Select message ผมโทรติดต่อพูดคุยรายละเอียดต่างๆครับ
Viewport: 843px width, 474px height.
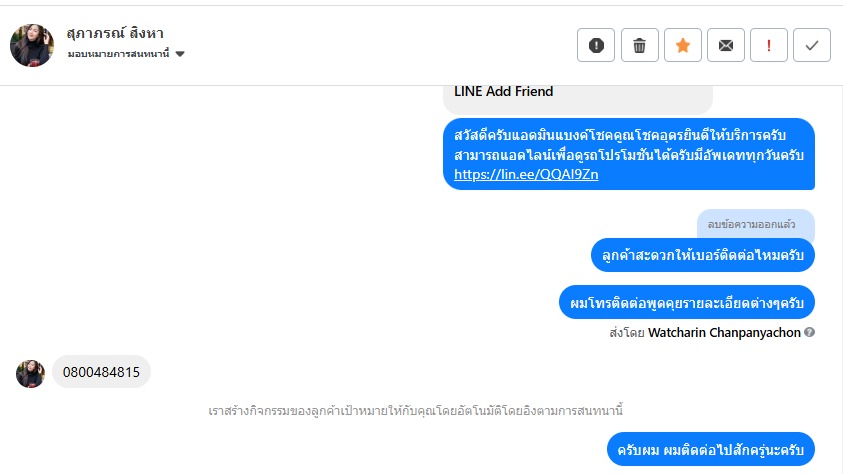coord(686,301)
